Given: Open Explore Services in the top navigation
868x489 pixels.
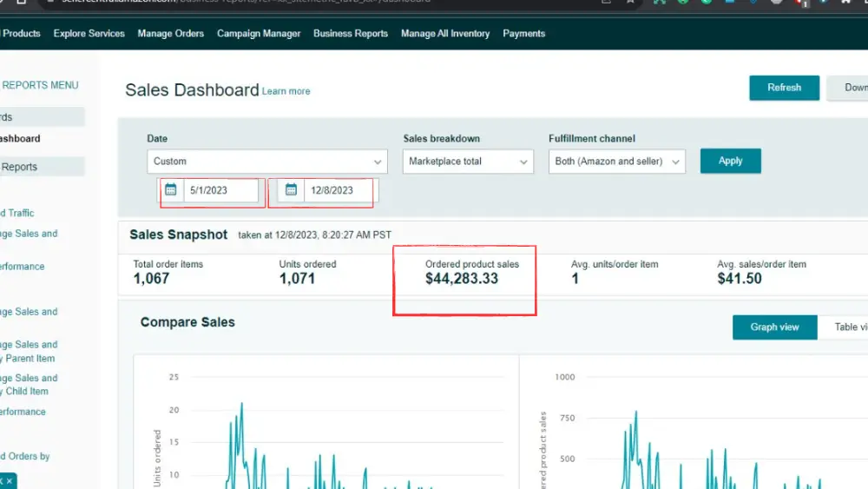Looking at the screenshot, I should click(x=89, y=34).
